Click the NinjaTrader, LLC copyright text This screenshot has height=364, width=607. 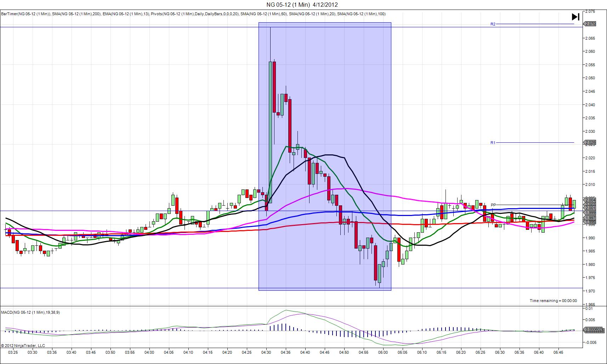click(23, 346)
